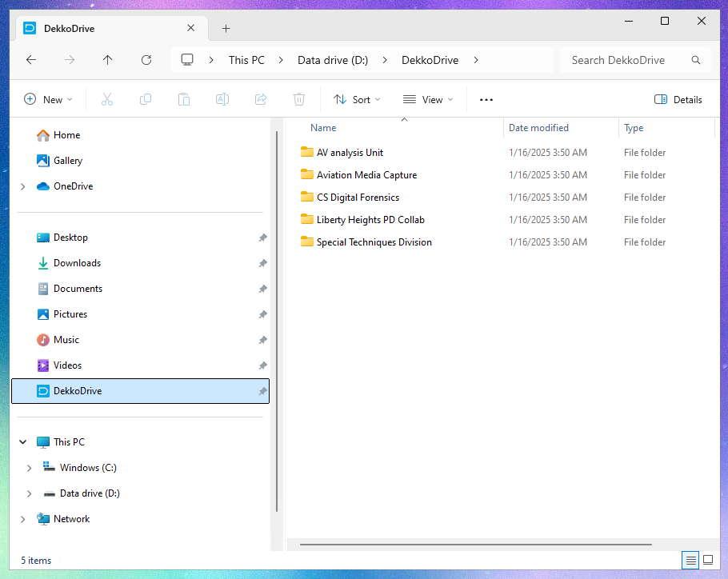This screenshot has width=728, height=579.
Task: Click the navigation pane vertical scrollbar
Action: (277, 321)
